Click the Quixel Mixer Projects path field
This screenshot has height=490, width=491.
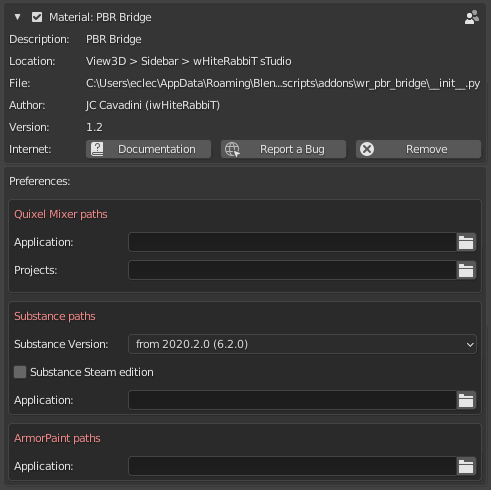(292, 270)
